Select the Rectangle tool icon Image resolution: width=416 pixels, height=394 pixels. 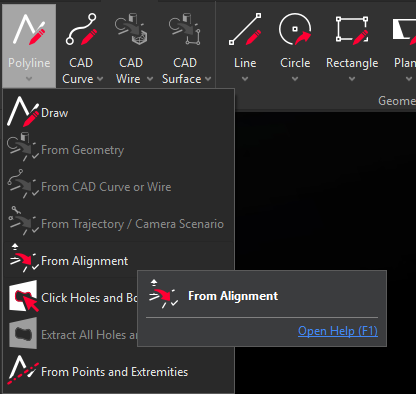(352, 29)
